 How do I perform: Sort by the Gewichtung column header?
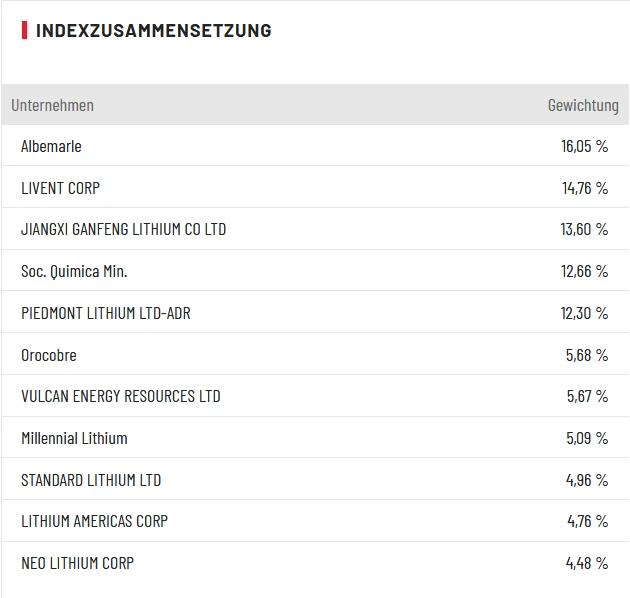582,105
